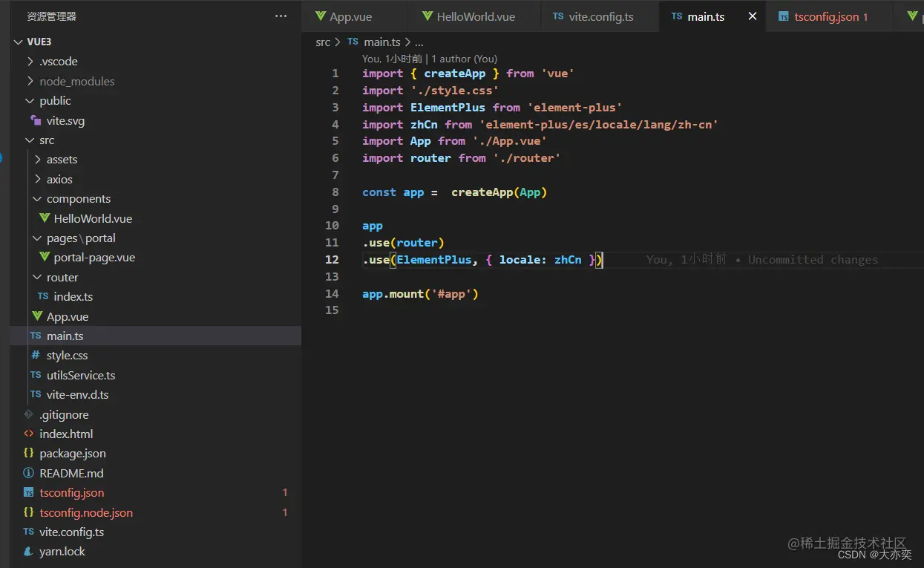Screen dimensions: 924x568
Task: Close the main.ts editor tab
Action: [x=753, y=16]
